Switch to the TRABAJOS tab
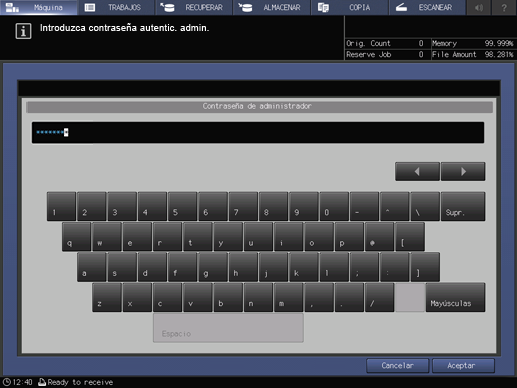Viewport: 517px width, 388px height. [x=116, y=7]
